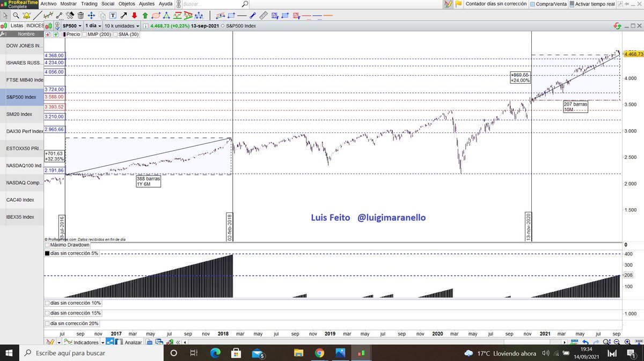
Task: Click the yellow flag icon
Action: (x=459, y=4)
